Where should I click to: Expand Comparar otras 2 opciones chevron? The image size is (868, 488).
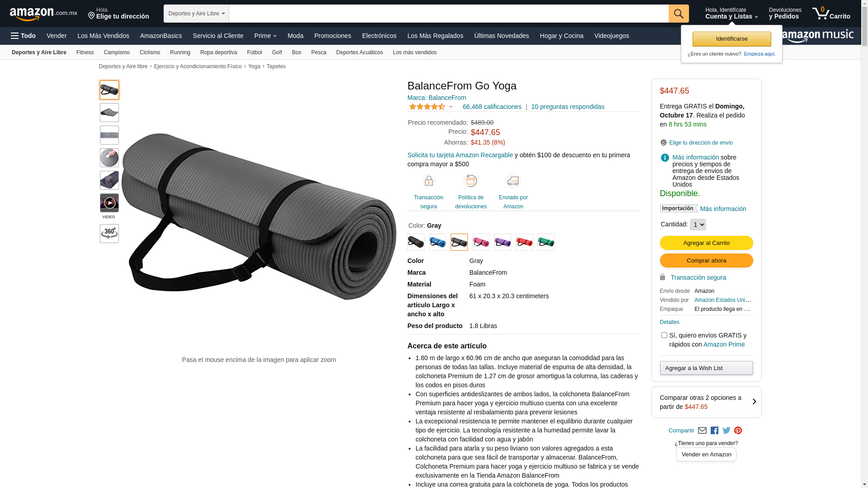pos(754,402)
